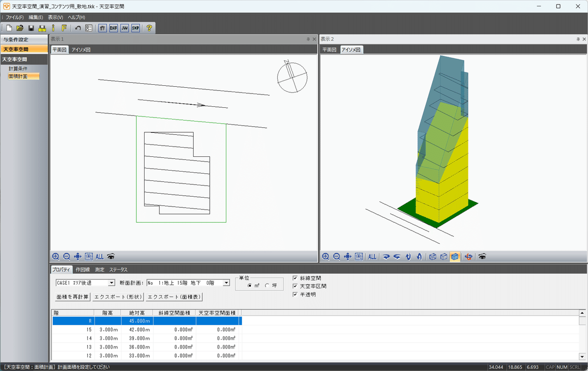Click the エクスポート(面積表) button
588x371 pixels.
(174, 297)
